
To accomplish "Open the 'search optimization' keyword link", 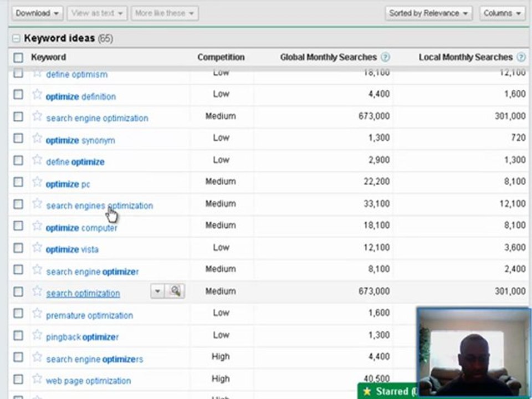I will (x=83, y=294).
